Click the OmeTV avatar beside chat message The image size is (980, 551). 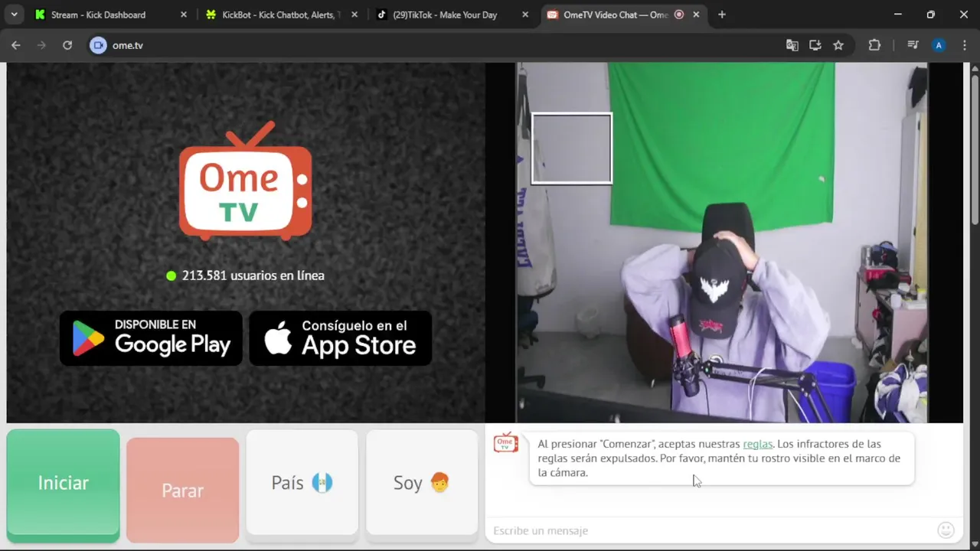505,442
